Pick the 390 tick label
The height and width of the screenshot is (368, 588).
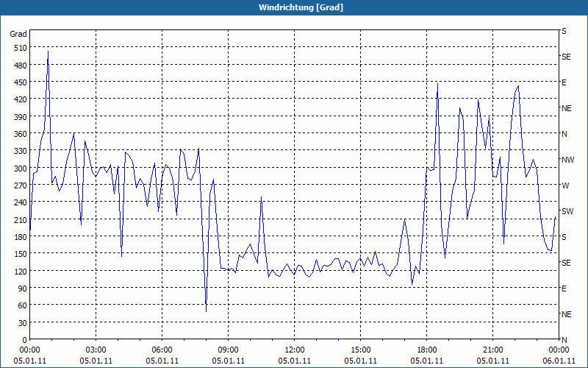pyautogui.click(x=21, y=117)
